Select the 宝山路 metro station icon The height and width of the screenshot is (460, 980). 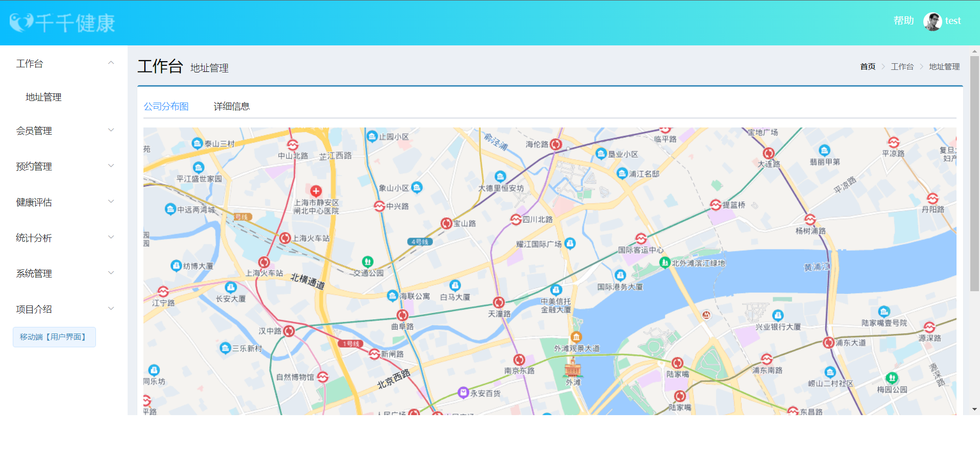pos(446,223)
